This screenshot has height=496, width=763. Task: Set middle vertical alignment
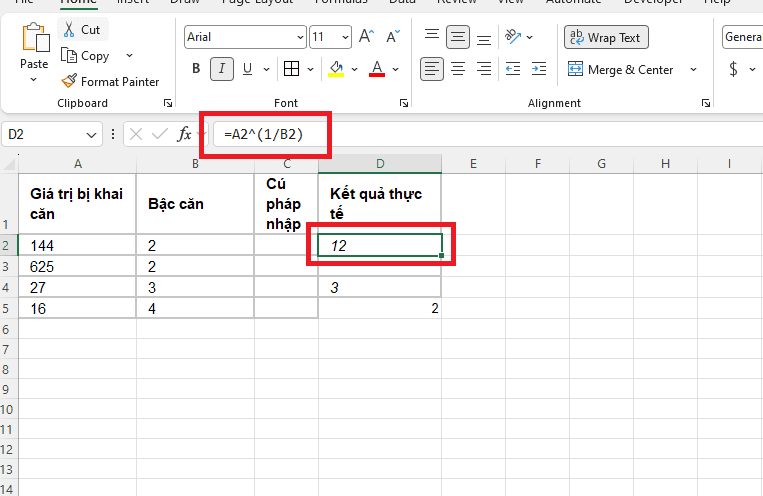click(x=457, y=37)
